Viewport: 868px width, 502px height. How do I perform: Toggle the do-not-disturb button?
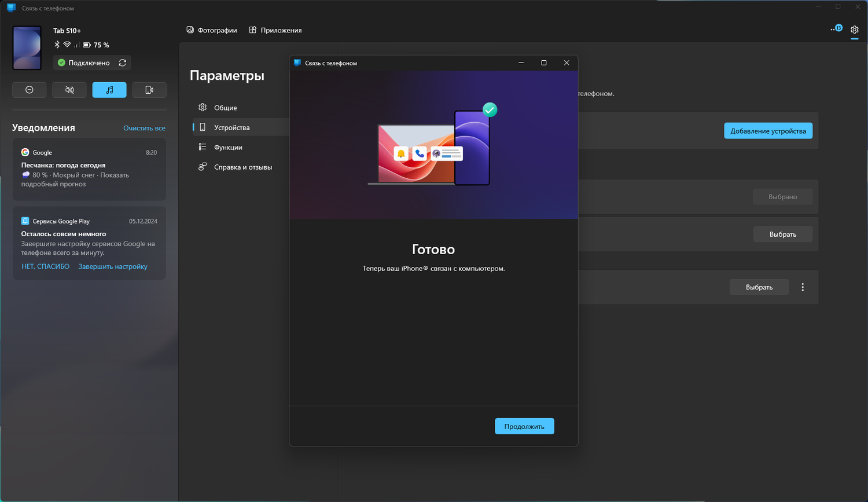click(x=30, y=90)
